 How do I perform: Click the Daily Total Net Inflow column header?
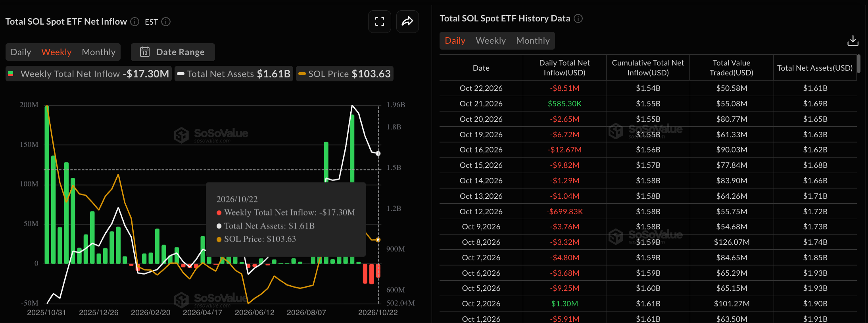click(565, 68)
